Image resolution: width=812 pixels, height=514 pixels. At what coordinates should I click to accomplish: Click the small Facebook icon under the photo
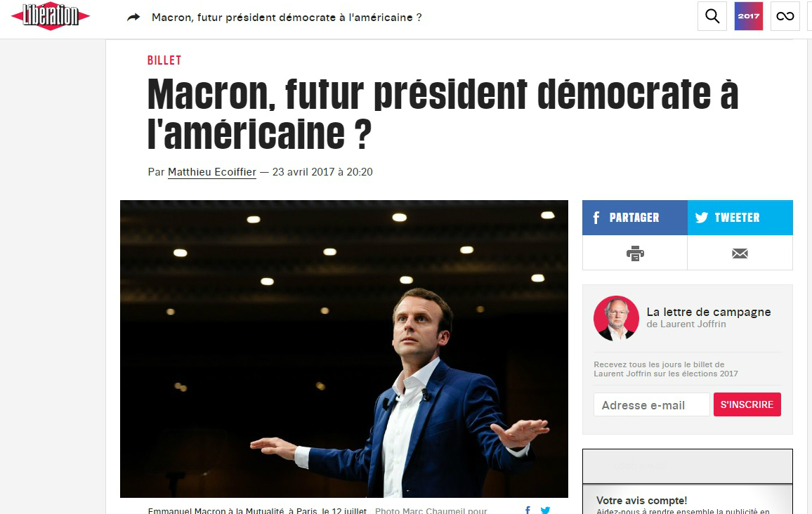coord(528,510)
